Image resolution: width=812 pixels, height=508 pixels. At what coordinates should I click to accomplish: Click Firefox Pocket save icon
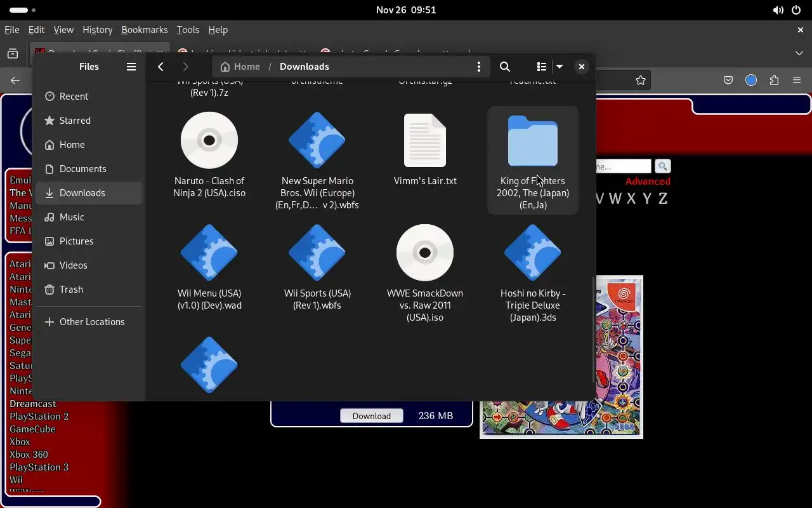tap(728, 80)
